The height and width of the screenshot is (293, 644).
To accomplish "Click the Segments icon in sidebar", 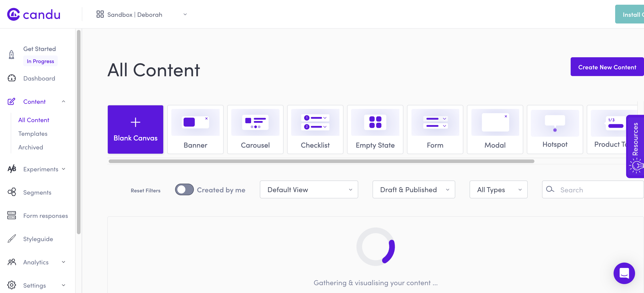I will (x=11, y=192).
